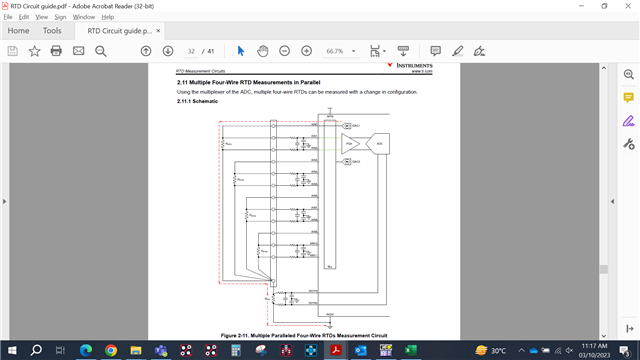The width and height of the screenshot is (640, 360).
Task: Open the find text magnifier tool
Action: click(x=100, y=51)
